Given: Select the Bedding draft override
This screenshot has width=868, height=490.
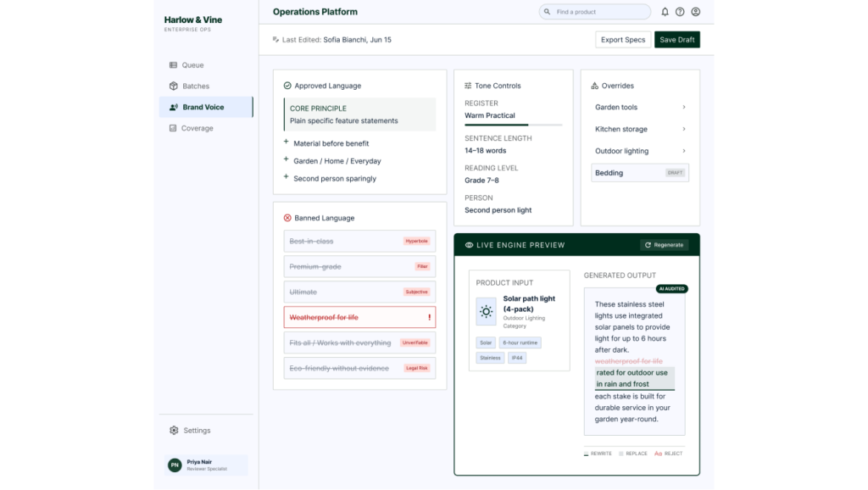Looking at the screenshot, I should (x=640, y=173).
